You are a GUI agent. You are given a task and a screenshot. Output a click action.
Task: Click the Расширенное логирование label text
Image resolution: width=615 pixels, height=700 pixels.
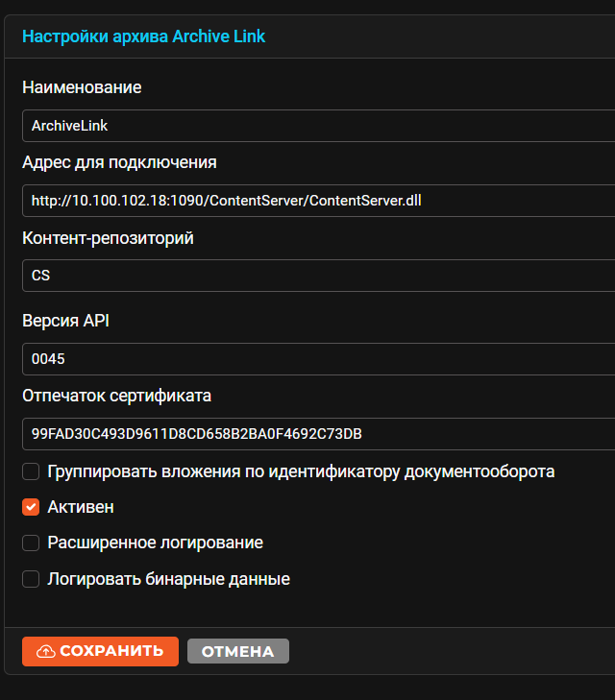tap(155, 543)
